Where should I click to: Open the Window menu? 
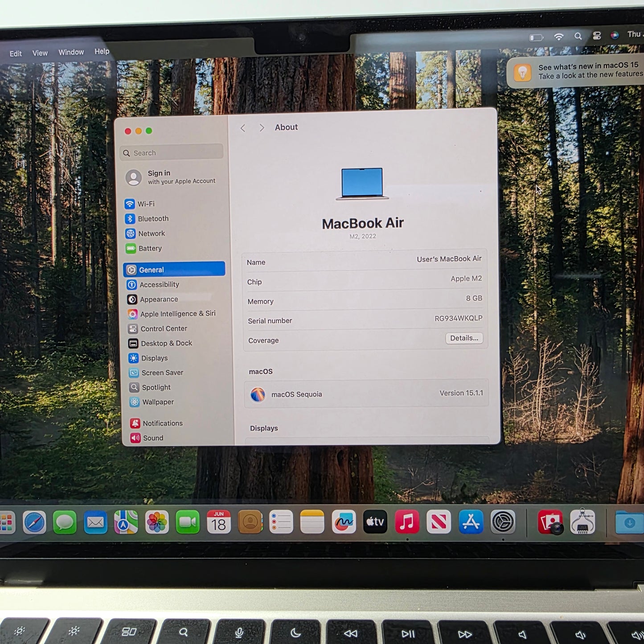71,52
